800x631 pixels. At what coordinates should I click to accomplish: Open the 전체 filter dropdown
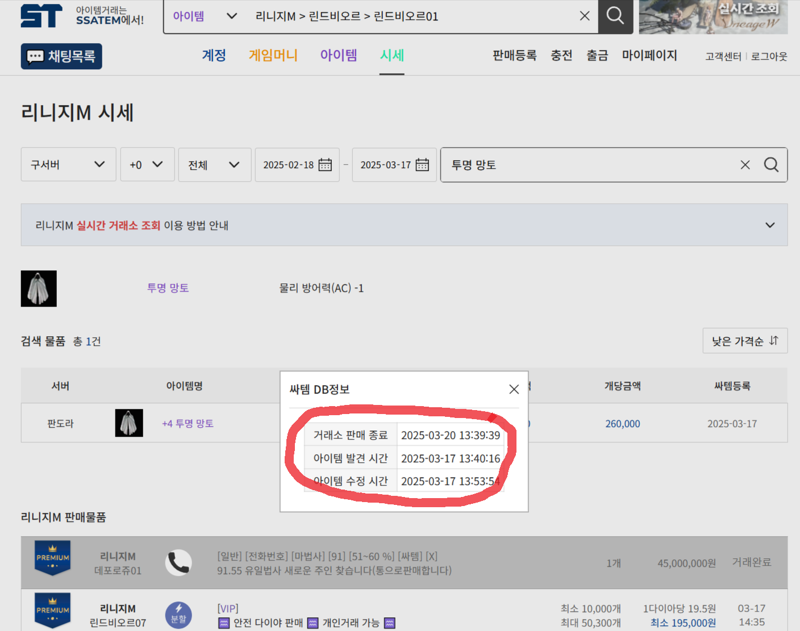[215, 165]
